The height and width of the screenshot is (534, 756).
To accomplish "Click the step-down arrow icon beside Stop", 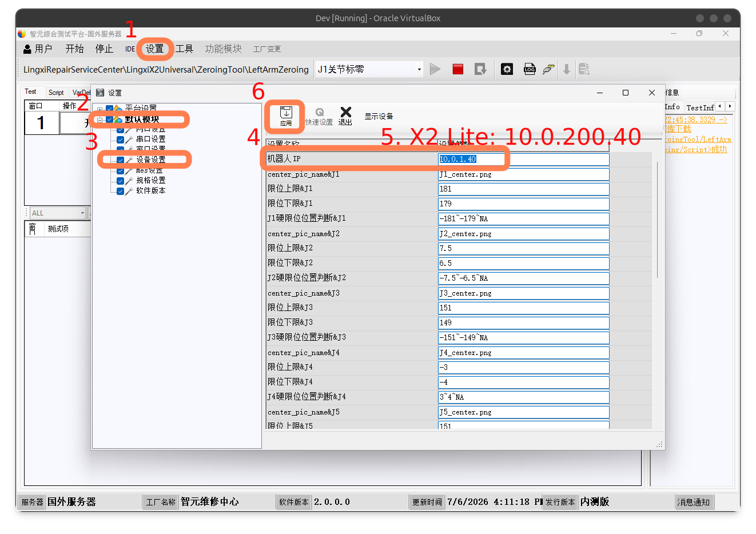I will click(480, 69).
